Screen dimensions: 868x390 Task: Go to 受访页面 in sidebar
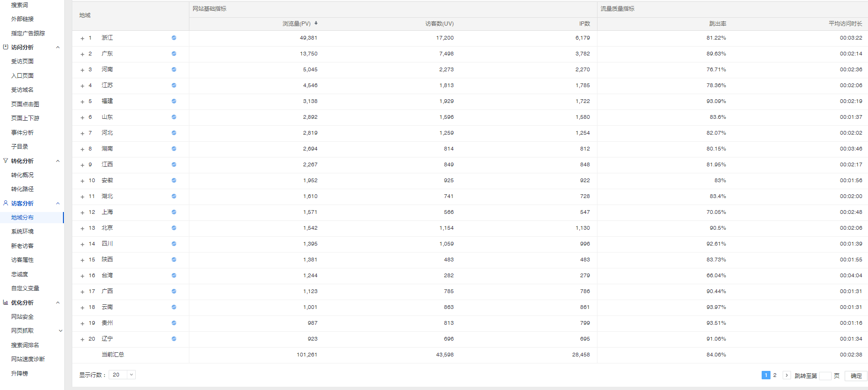[22, 62]
